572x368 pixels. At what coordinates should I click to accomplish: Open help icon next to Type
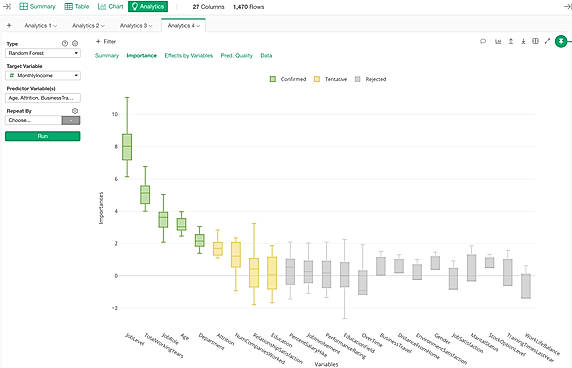point(65,43)
